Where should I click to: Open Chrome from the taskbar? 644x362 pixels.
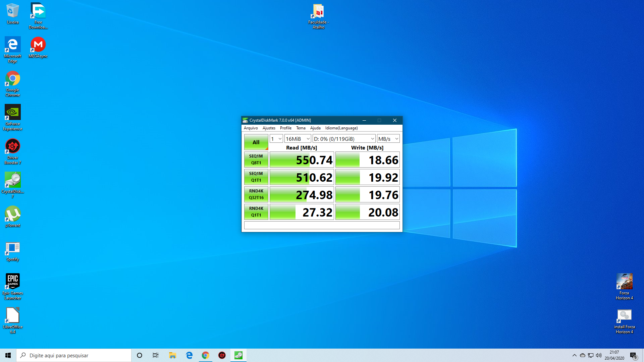[206, 355]
